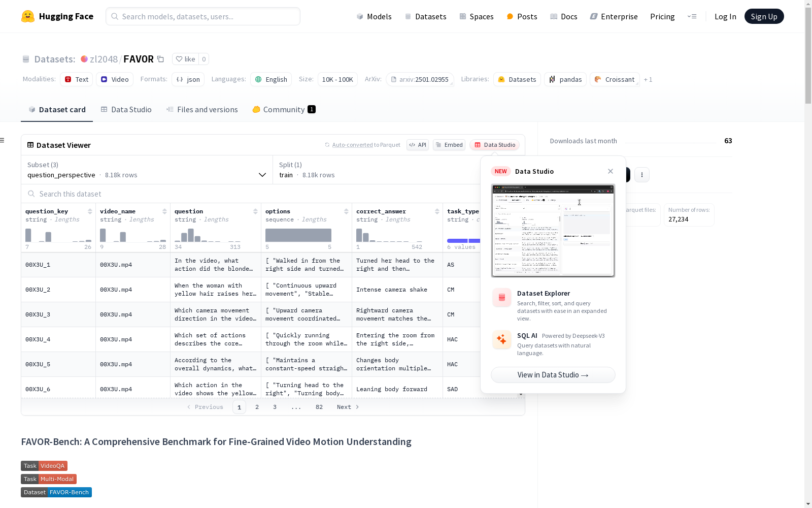Click the Dataset FAVOR-Bench badge

click(x=56, y=492)
